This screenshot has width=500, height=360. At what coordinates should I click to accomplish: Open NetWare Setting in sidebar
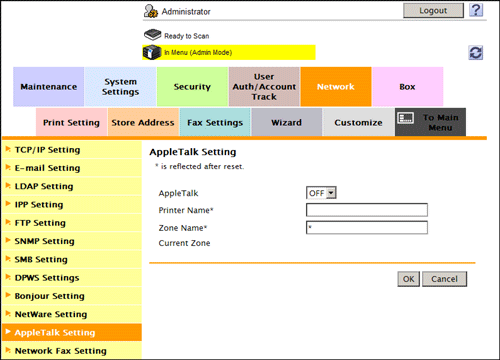point(72,314)
